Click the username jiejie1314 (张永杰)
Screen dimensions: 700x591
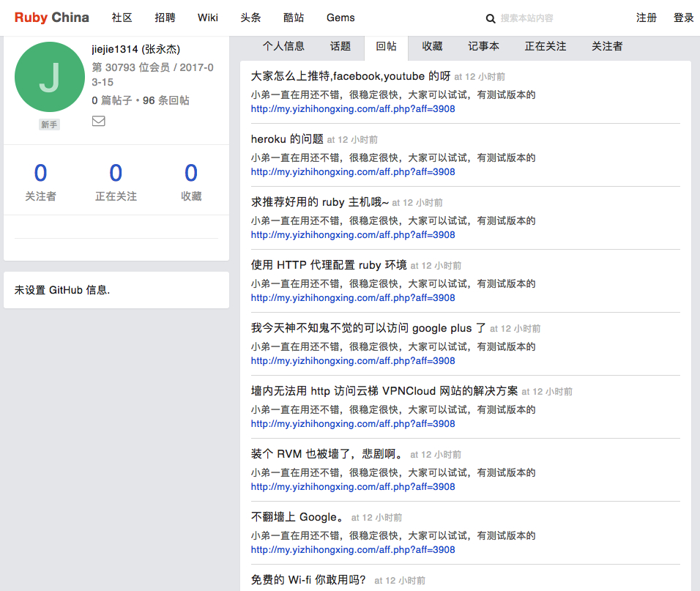click(135, 49)
